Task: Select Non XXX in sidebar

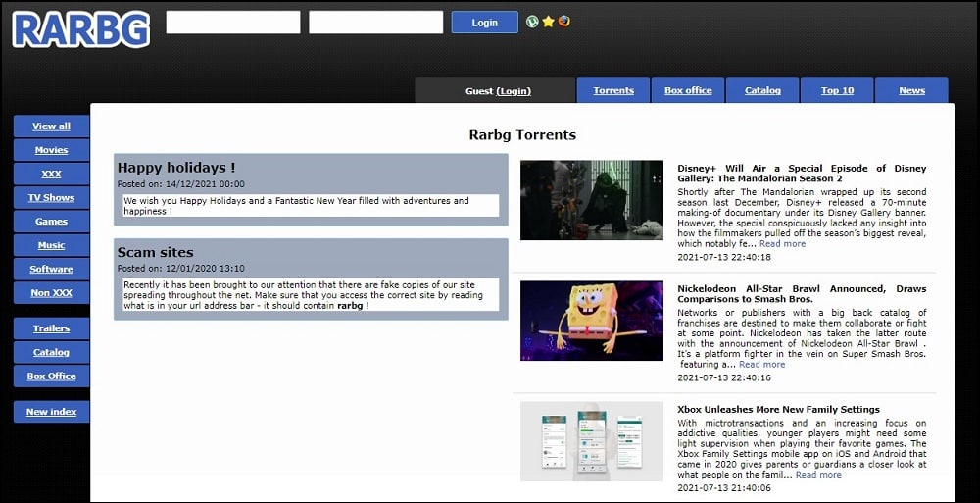Action: (x=51, y=293)
